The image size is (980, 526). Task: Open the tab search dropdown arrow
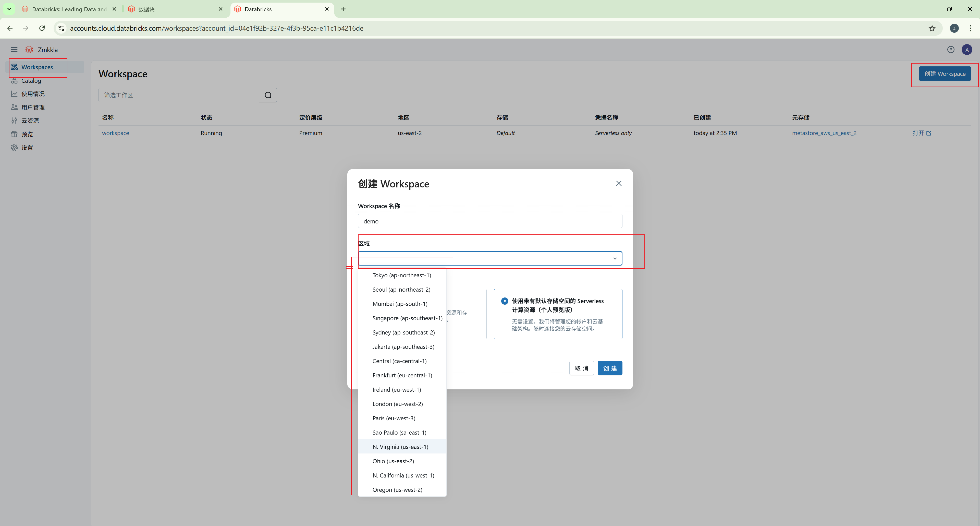9,9
